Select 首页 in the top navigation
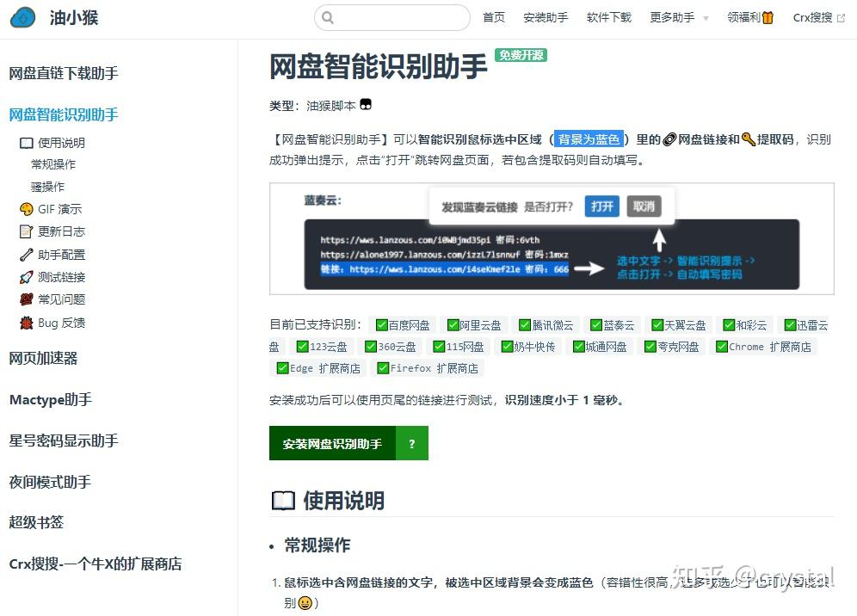 point(494,16)
